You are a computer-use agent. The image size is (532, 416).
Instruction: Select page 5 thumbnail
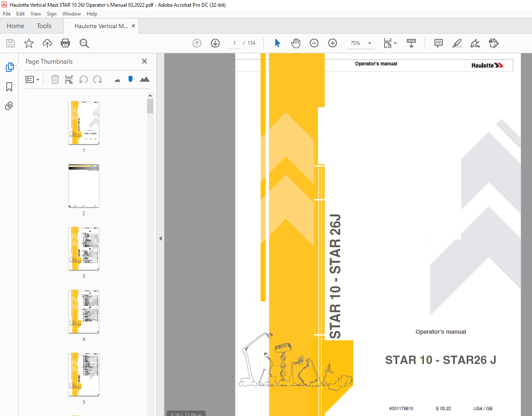(x=84, y=374)
